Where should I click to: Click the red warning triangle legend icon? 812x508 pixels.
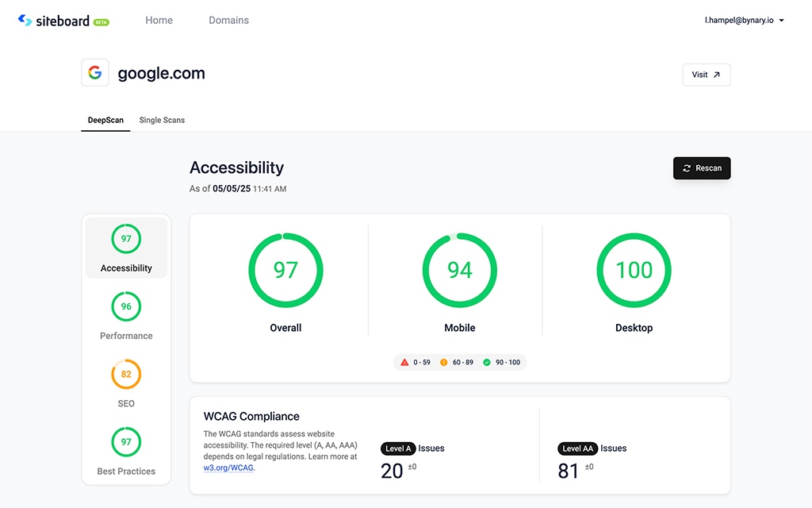tap(404, 362)
